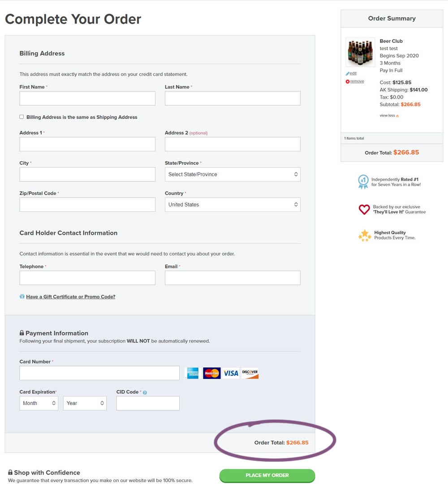The width and height of the screenshot is (448, 487).
Task: Open the Gift Certificate or Promo Code link
Action: 70,297
